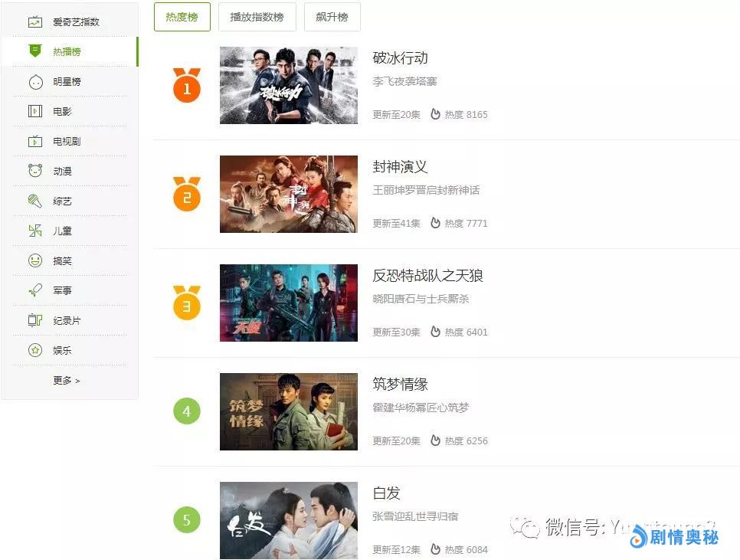
Task: Open the 破冰行动 poster thumbnail
Action: point(289,85)
